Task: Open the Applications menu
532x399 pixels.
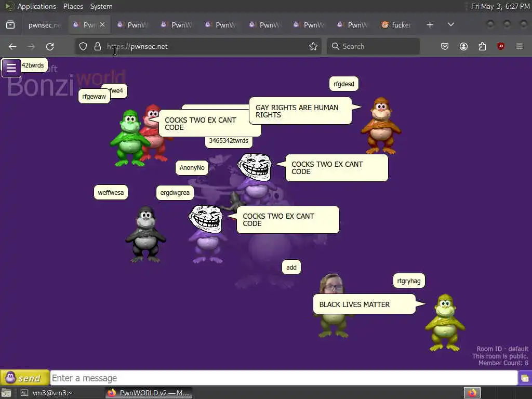Action: (x=37, y=6)
